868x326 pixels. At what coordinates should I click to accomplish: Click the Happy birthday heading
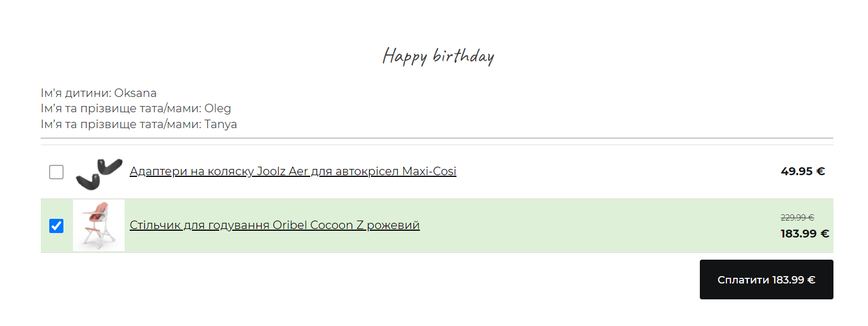pos(438,56)
